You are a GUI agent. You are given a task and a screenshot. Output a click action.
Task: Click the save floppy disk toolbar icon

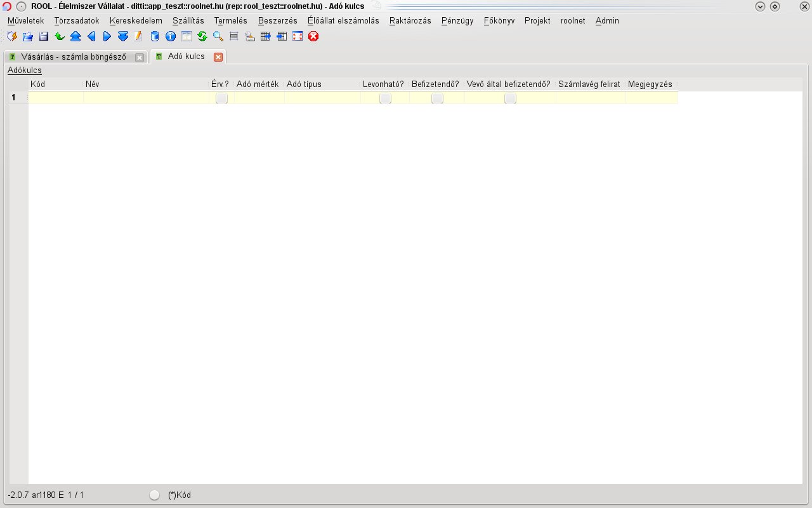(44, 37)
